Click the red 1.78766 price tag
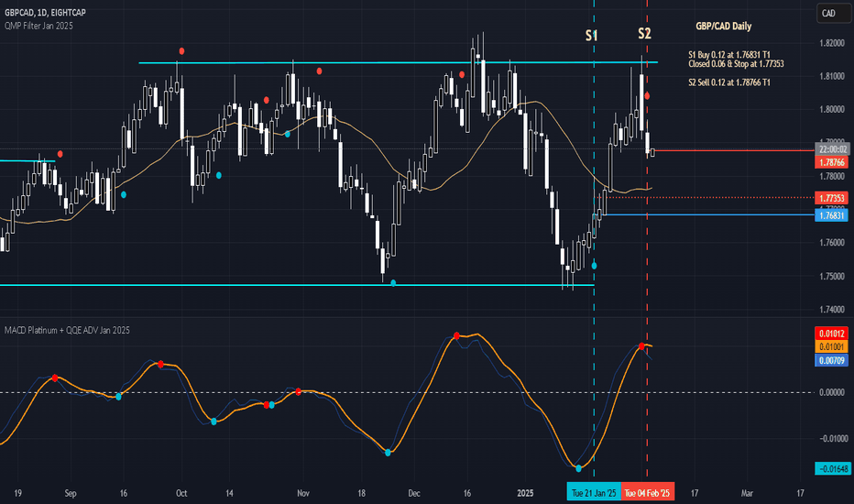This screenshot has width=854, height=504. [832, 162]
